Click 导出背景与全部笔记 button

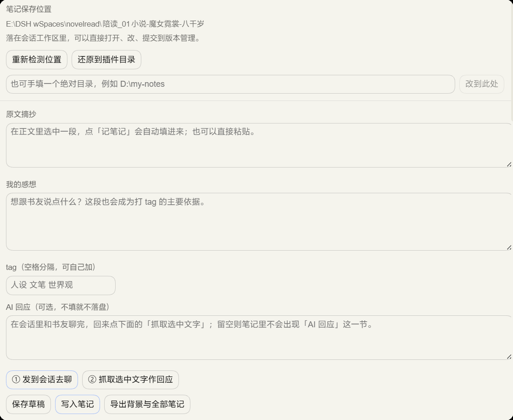(147, 404)
